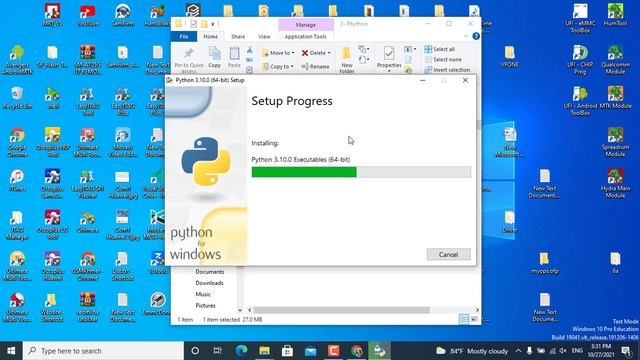This screenshot has height=360, width=640.
Task: Open File menu in Explorer window
Action: (184, 36)
